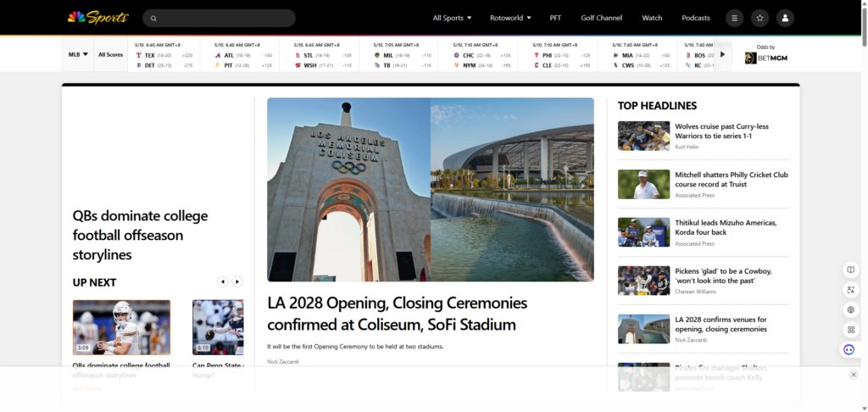Click Kurt Helin author name
This screenshot has width=868, height=412.
687,147
